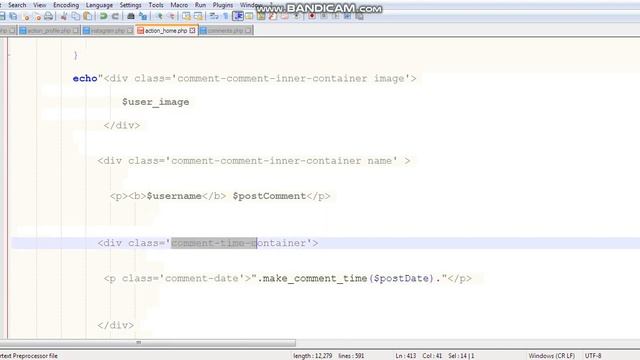Click $username in the paragraph line

click(174, 196)
